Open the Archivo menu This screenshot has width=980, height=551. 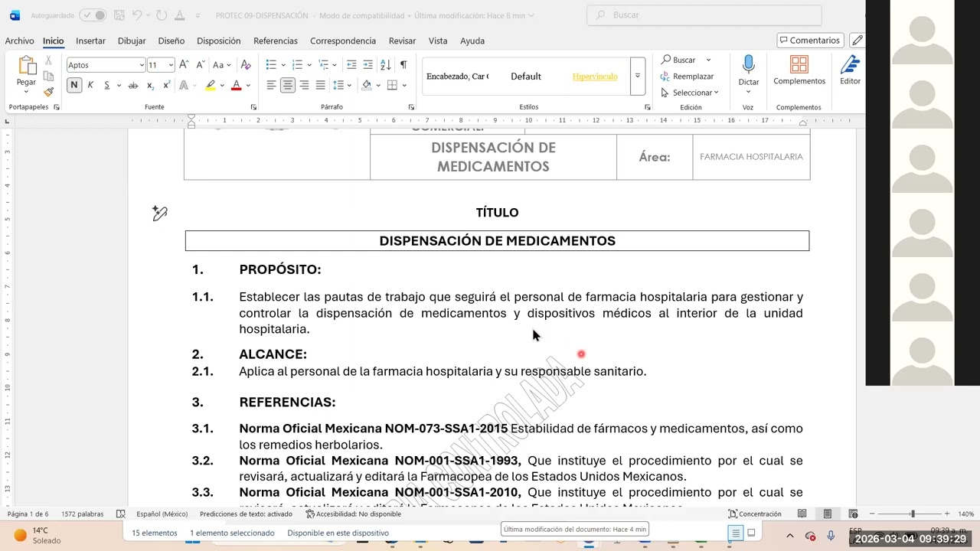[x=19, y=41]
